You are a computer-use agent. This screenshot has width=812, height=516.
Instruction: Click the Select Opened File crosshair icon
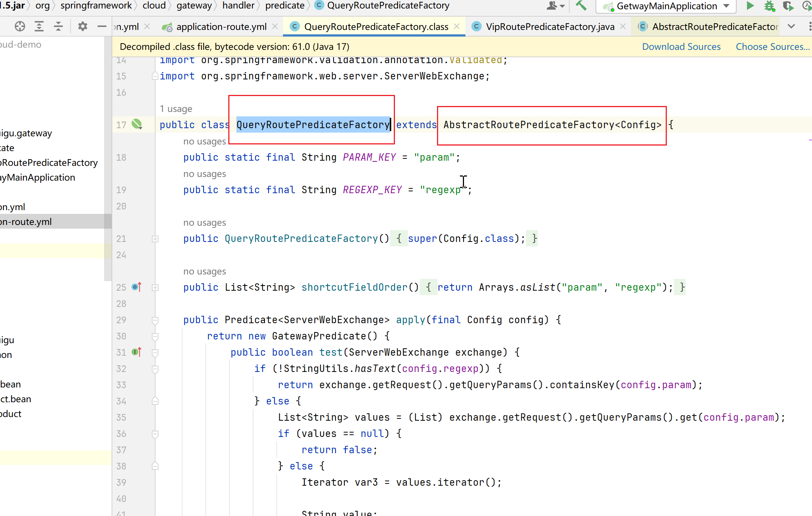(x=20, y=26)
